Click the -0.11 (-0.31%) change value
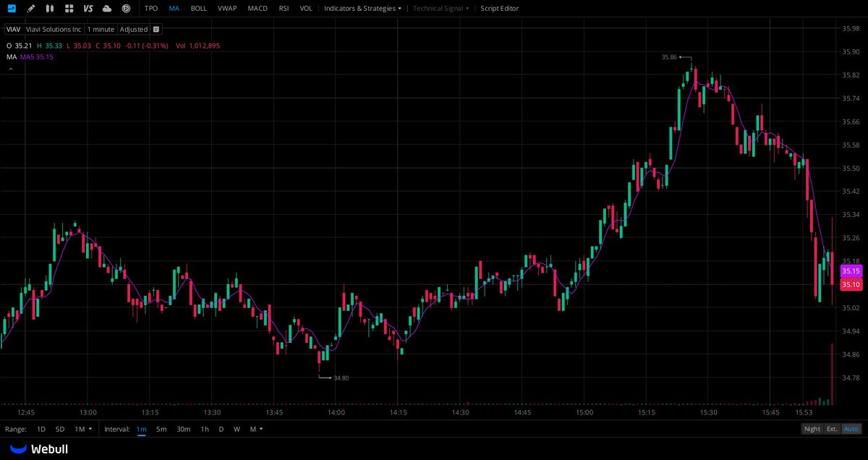The image size is (868, 460). point(146,45)
